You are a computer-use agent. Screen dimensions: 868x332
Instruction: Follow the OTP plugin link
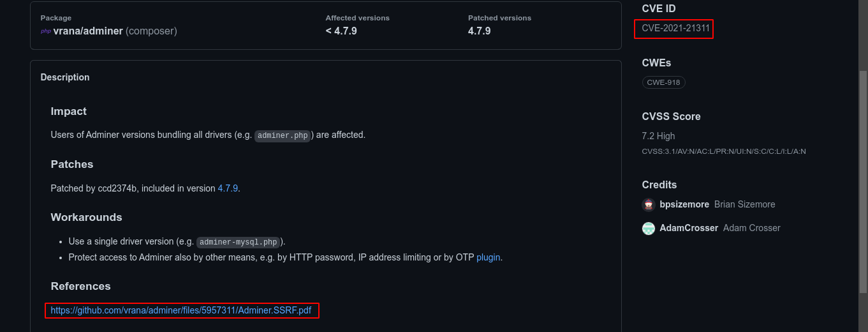tap(488, 257)
